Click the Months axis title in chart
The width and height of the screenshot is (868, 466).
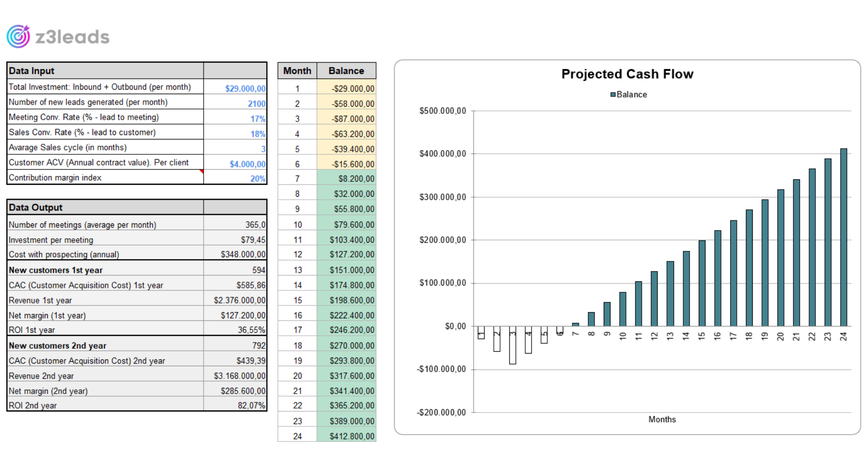(662, 419)
